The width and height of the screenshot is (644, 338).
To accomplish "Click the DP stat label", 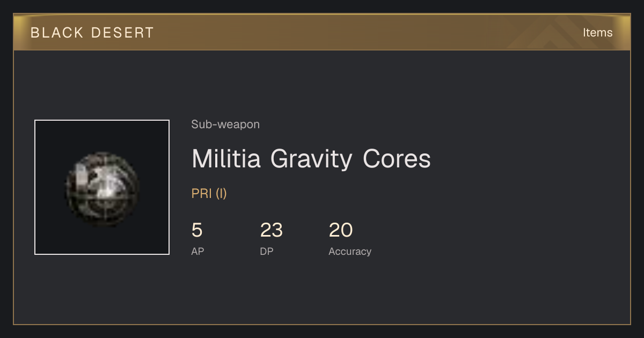I will (x=267, y=251).
